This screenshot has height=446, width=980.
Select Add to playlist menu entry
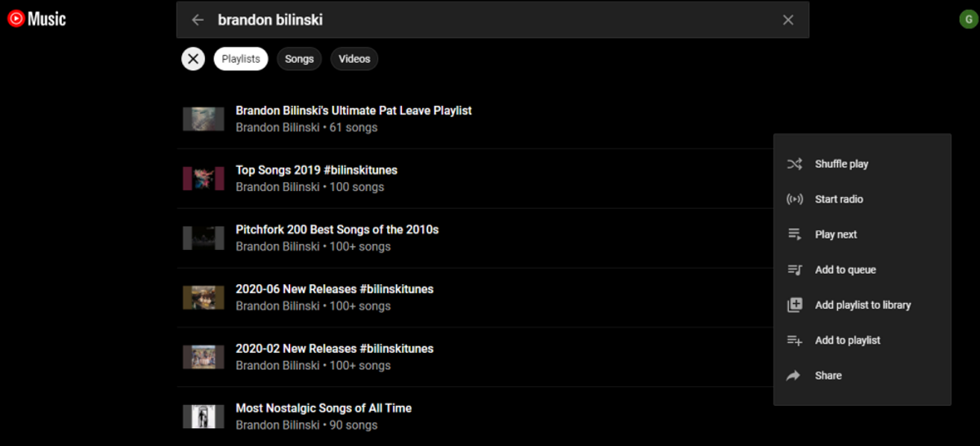coord(847,341)
